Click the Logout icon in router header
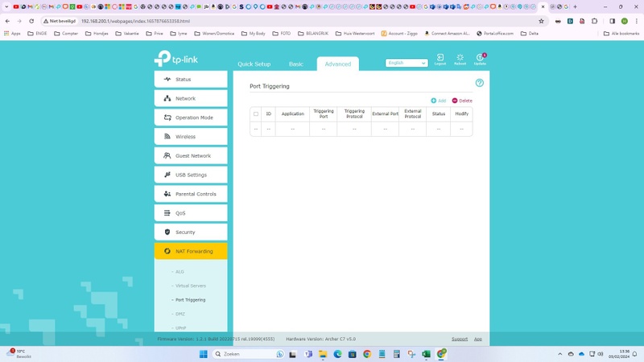This screenshot has height=362, width=644. coord(440,59)
